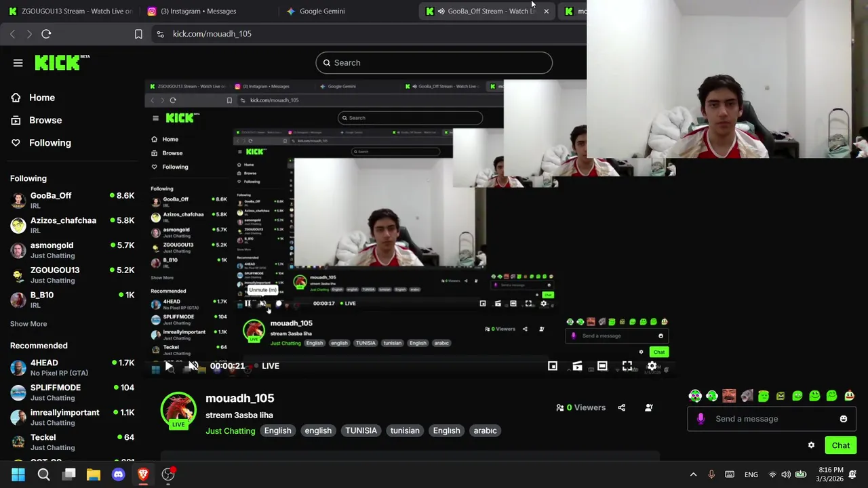Open GooBa_Off channel in Following

tap(72, 200)
